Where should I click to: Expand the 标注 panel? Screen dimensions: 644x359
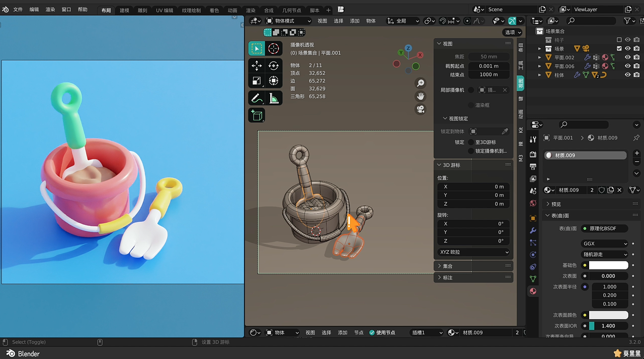click(473, 278)
